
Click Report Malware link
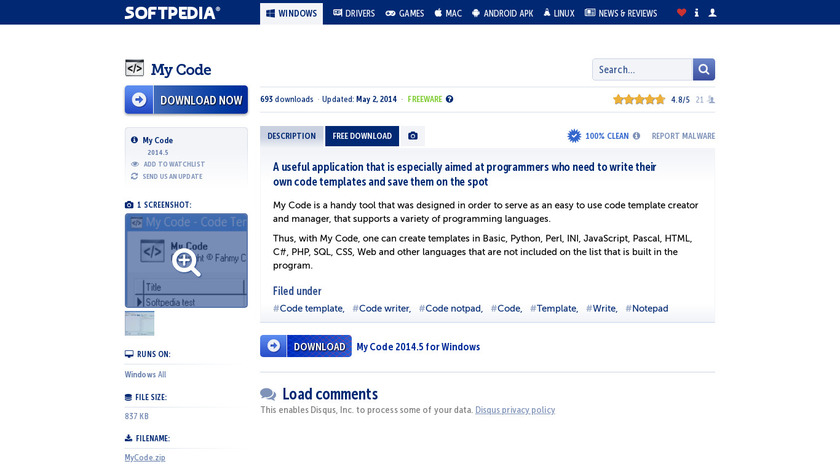coord(683,136)
